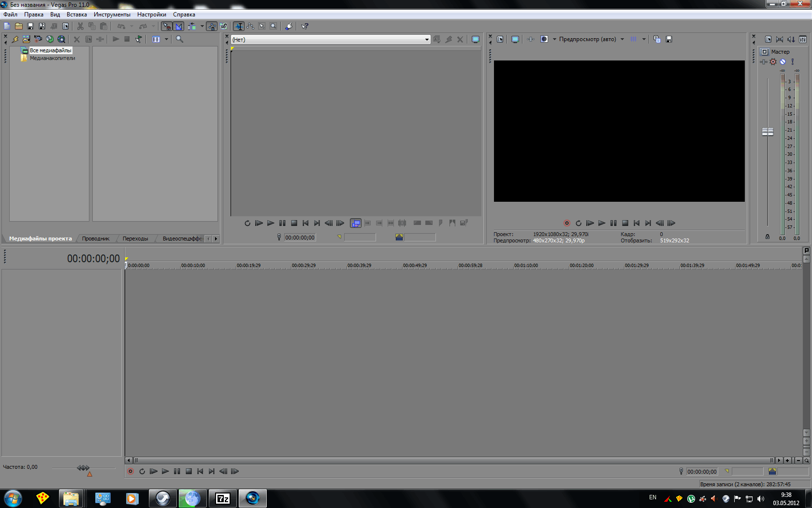Open the Инструменты menu
The image size is (812, 508).
click(112, 15)
